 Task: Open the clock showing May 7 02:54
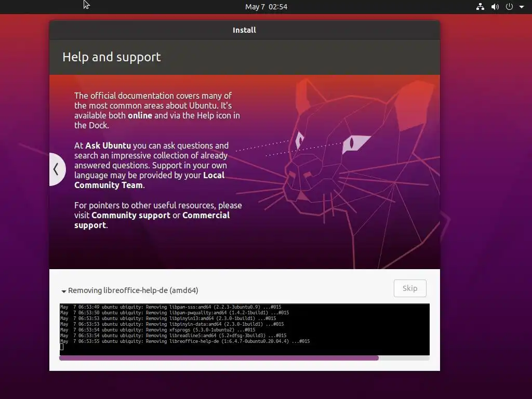(266, 7)
